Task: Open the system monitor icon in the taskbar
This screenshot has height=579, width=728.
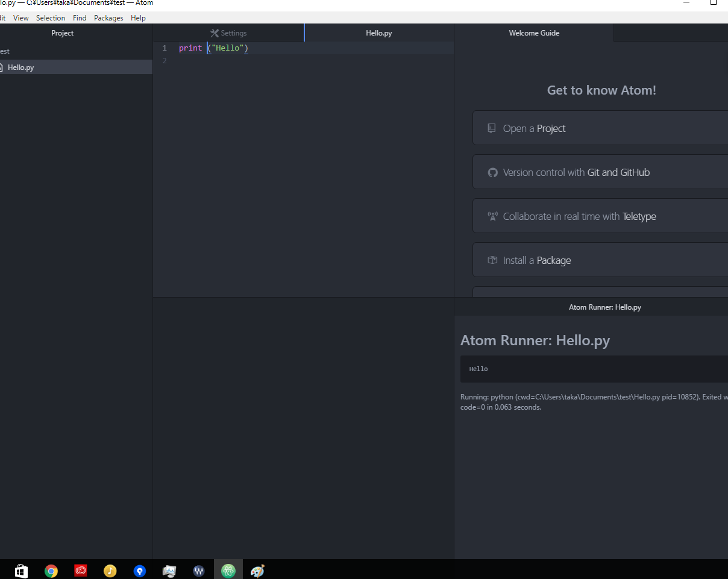Action: (x=169, y=571)
